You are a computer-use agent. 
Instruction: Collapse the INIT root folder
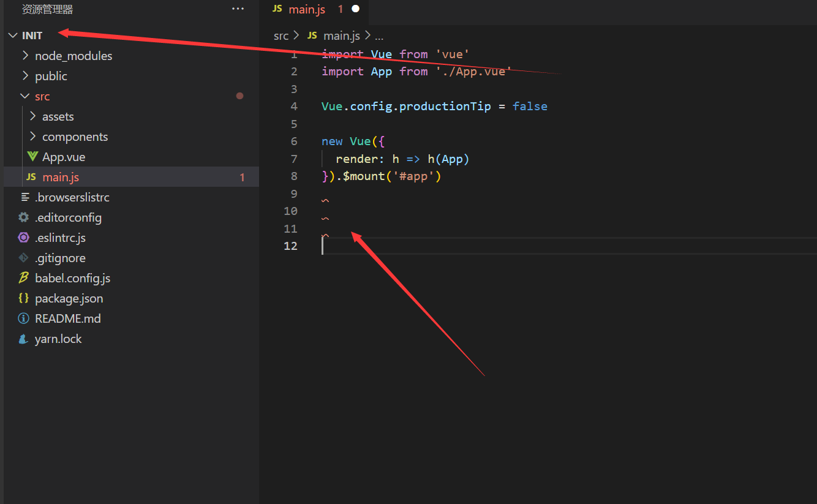(x=13, y=36)
